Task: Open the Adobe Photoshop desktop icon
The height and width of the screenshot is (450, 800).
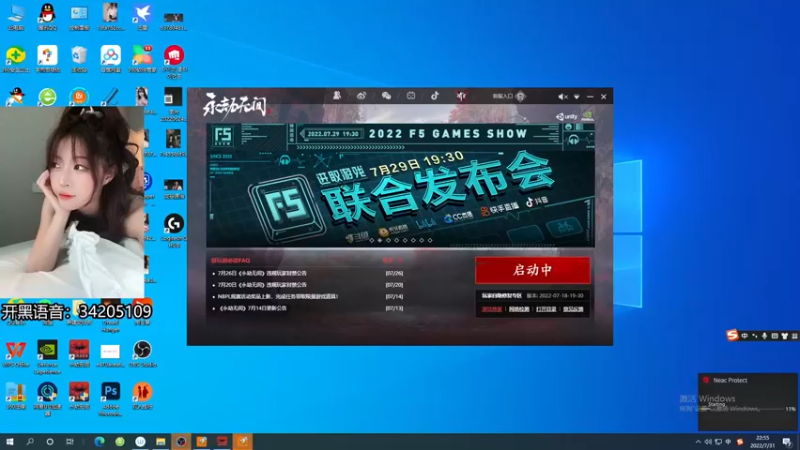Action: [x=111, y=398]
